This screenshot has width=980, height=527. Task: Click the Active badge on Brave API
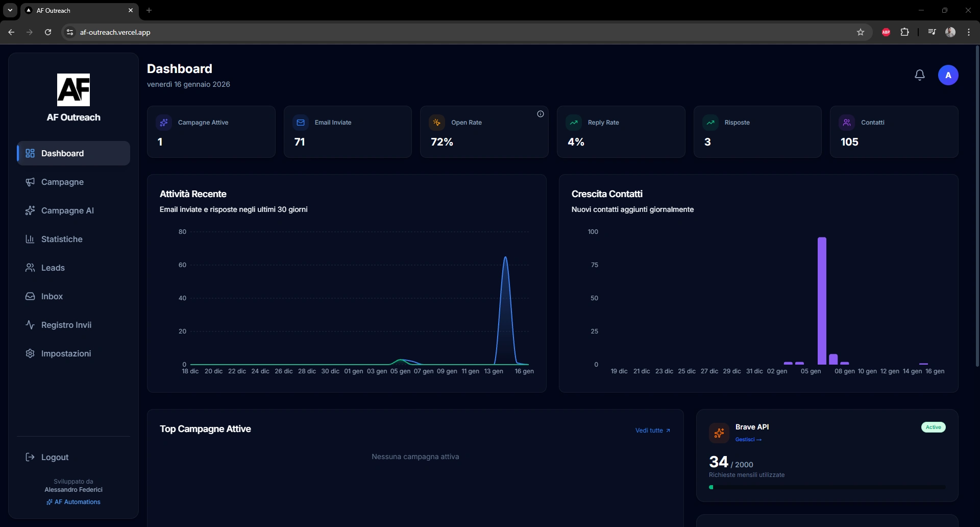[x=933, y=427]
